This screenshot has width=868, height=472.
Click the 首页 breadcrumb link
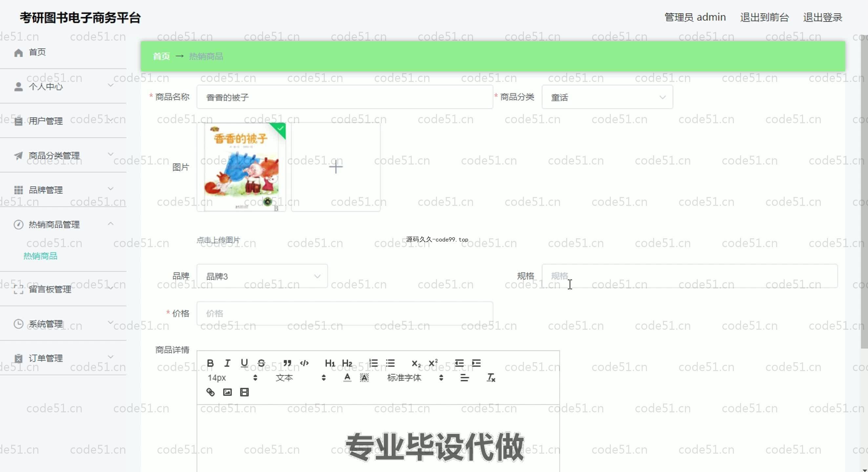tap(161, 56)
